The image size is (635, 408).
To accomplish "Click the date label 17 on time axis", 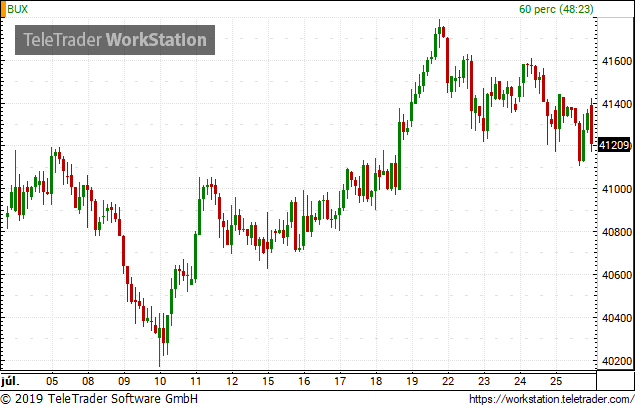I will (340, 381).
